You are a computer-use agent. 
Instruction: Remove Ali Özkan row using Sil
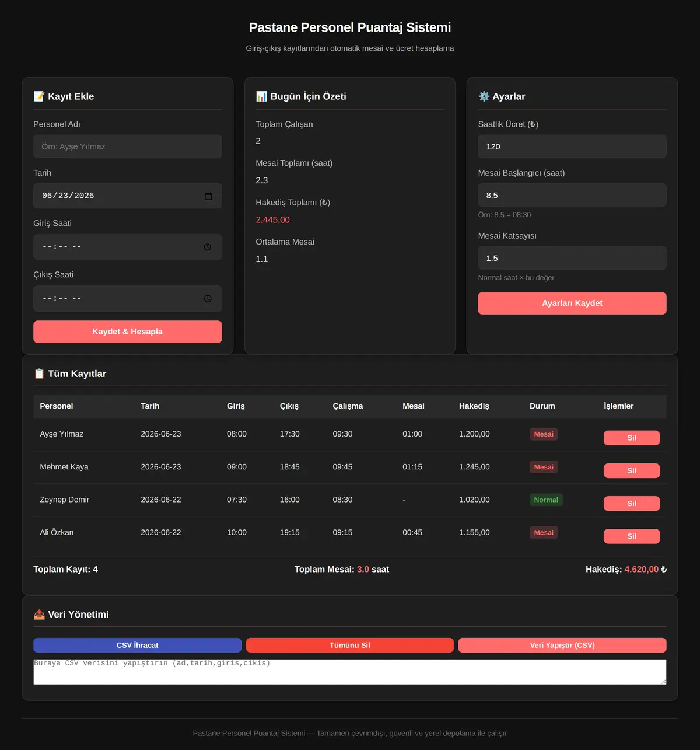click(632, 536)
